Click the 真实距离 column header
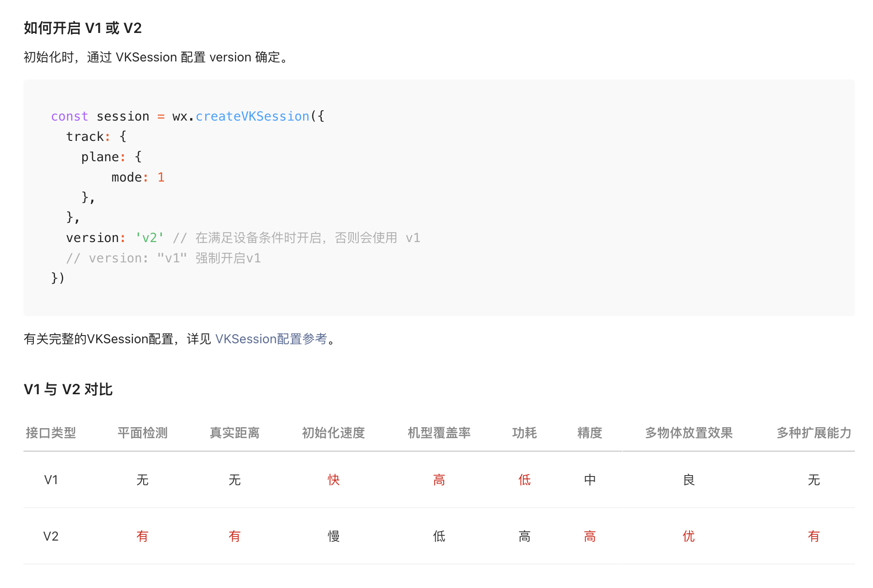 235,433
